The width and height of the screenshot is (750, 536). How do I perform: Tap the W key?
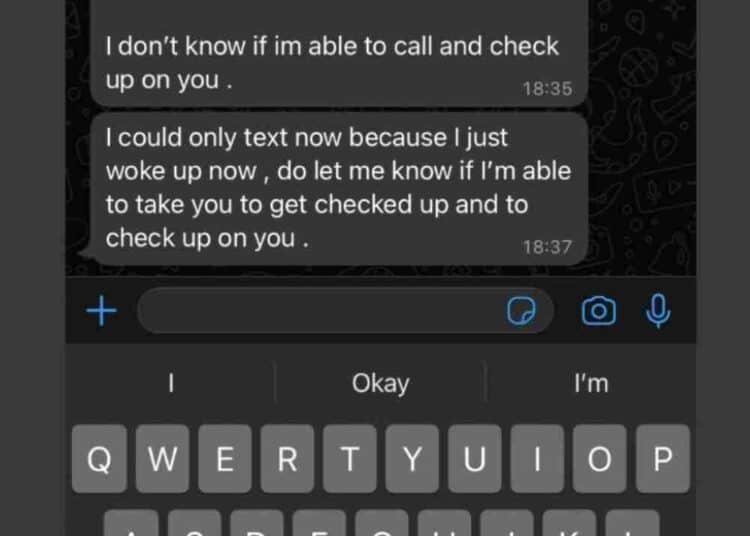click(x=162, y=459)
